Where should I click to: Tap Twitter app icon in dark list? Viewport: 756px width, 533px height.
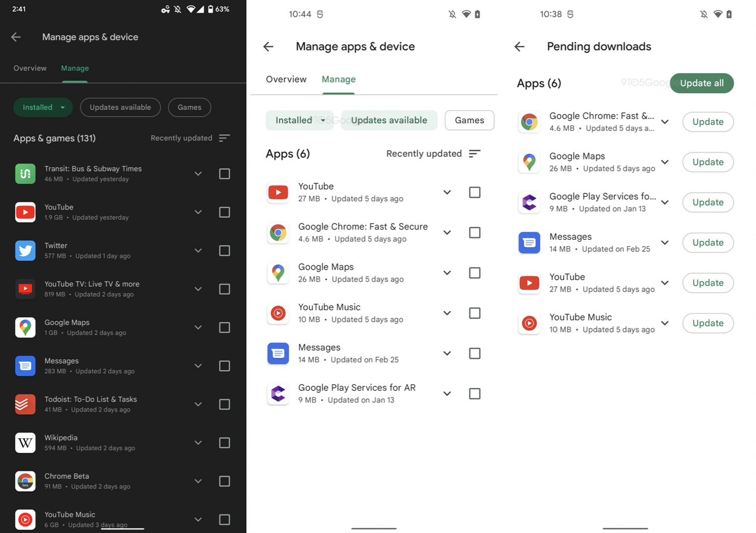point(25,251)
